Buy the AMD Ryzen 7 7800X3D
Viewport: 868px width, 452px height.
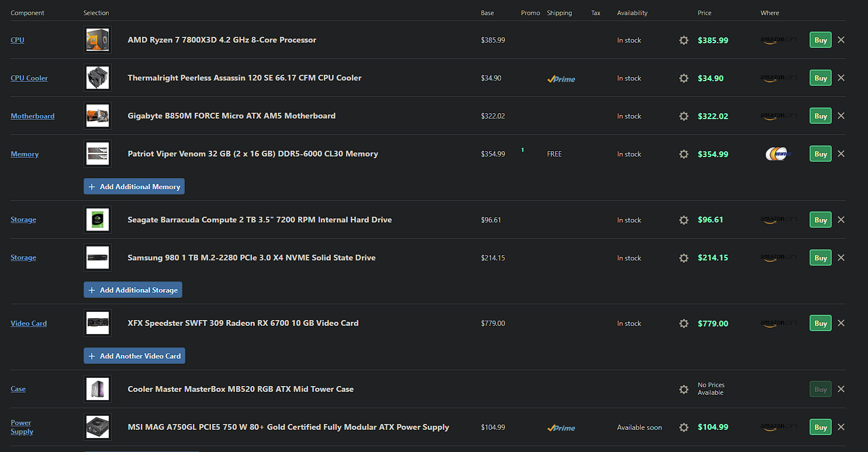pyautogui.click(x=821, y=40)
